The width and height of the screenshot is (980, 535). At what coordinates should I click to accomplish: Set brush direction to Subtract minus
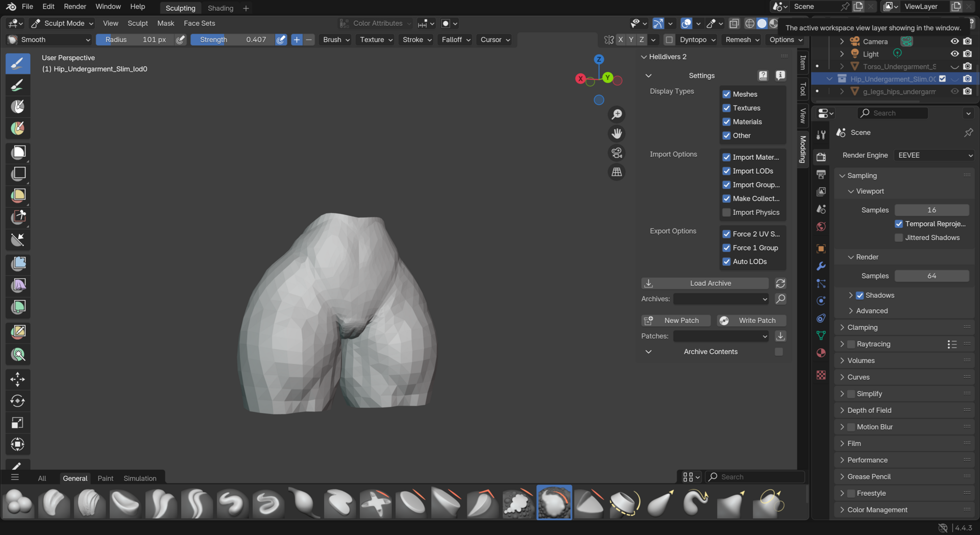click(x=309, y=40)
